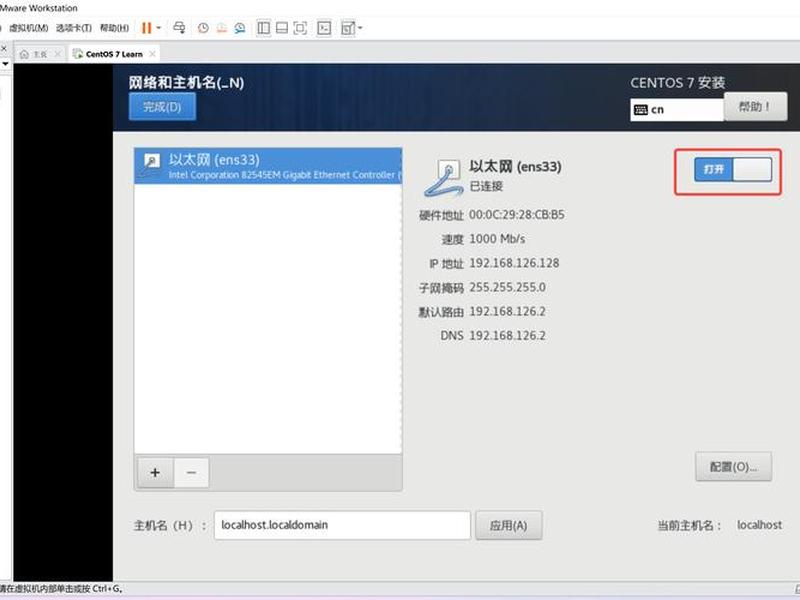This screenshot has height=600, width=800.
Task: Open the 帮助(H) menu
Action: click(x=114, y=28)
